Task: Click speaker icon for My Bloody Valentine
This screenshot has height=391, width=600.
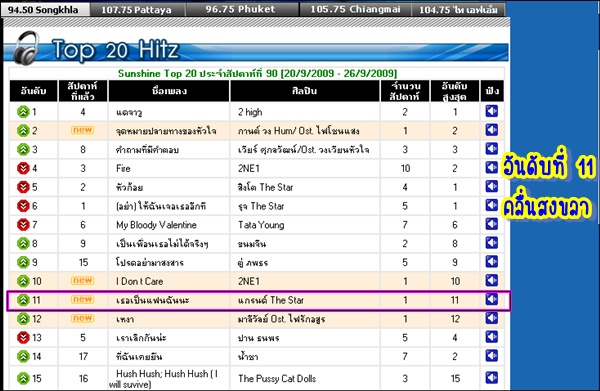Action: 492,224
